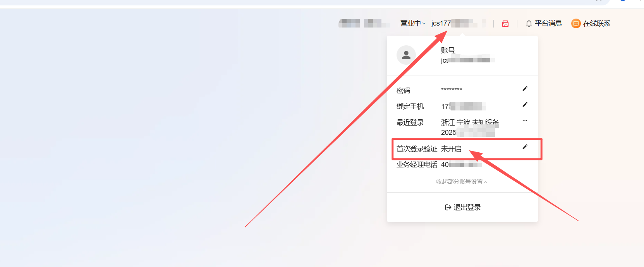Click the 业务经理电话 number
This screenshot has width=644, height=267.
461,165
